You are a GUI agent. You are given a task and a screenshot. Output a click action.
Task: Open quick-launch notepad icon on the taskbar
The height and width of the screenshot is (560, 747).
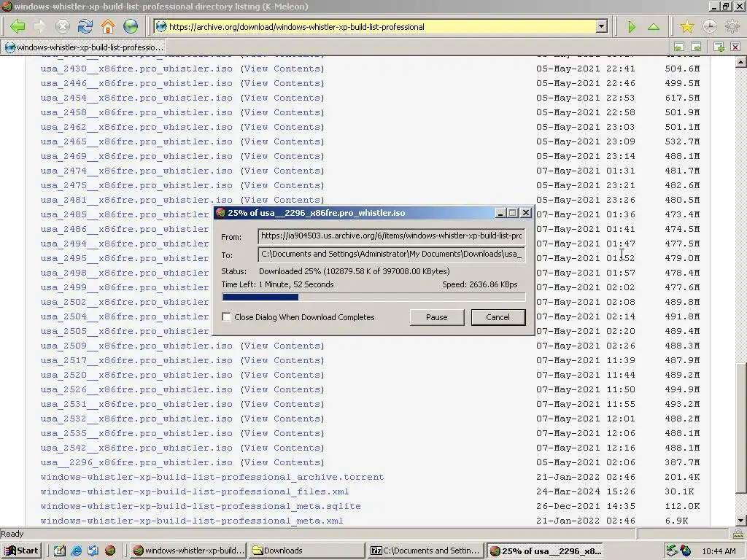60,551
